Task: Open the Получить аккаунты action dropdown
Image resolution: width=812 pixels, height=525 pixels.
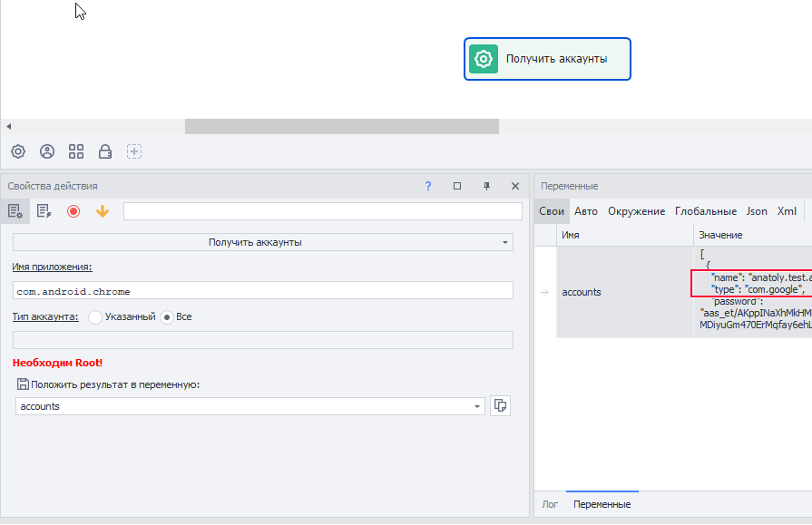Action: [263, 242]
